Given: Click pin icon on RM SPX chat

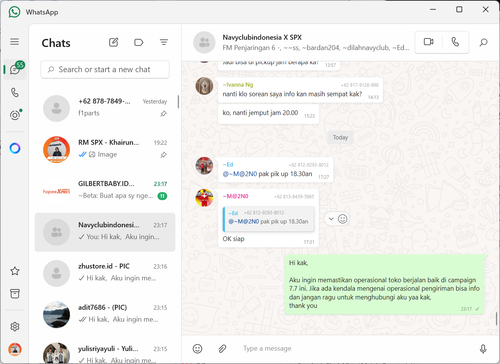Looking at the screenshot, I should (x=163, y=155).
